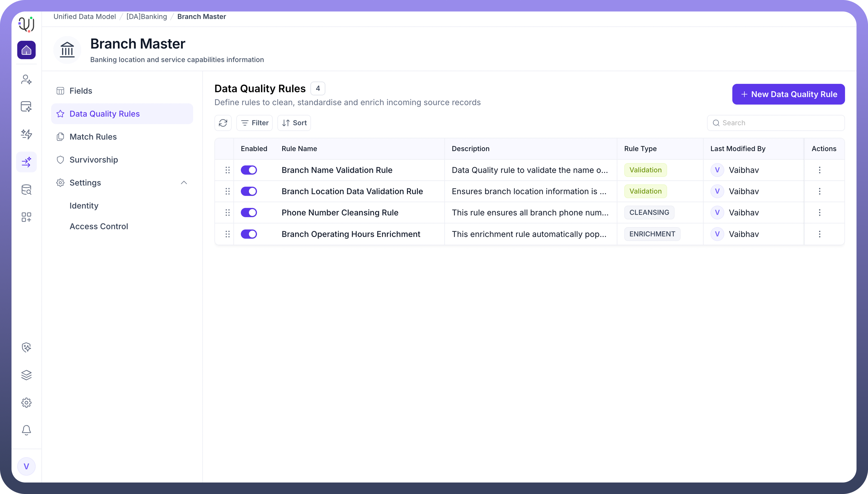The width and height of the screenshot is (868, 494).
Task: Collapse the Settings section chevron
Action: pyautogui.click(x=184, y=183)
